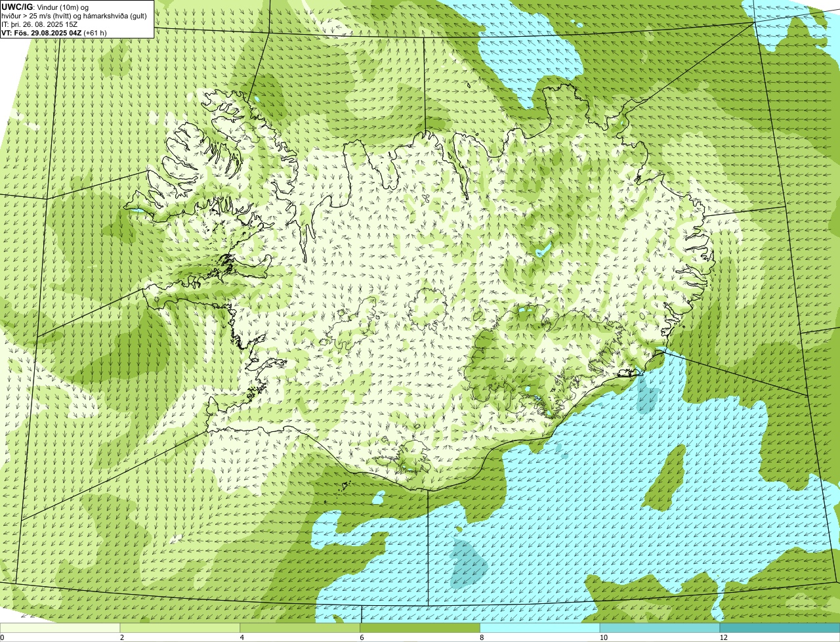Viewport: 840px width, 642px height.
Task: Click the scale label '2'
Action: tap(122, 637)
